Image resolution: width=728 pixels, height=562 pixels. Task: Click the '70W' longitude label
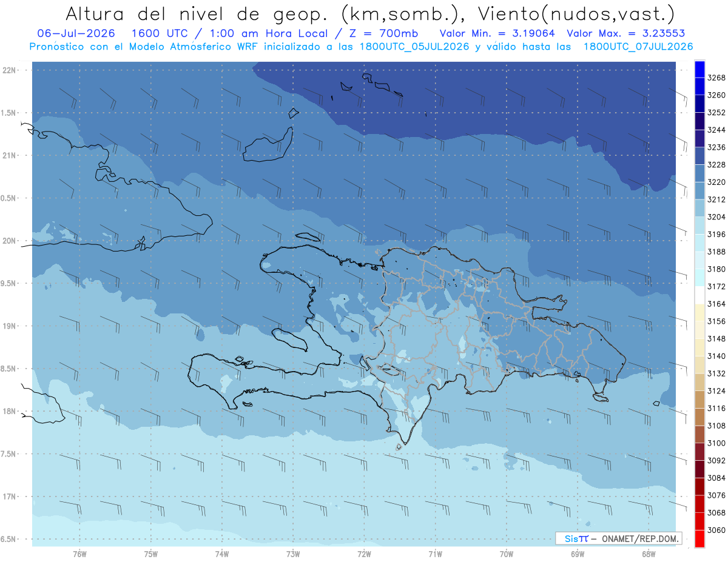pyautogui.click(x=507, y=554)
